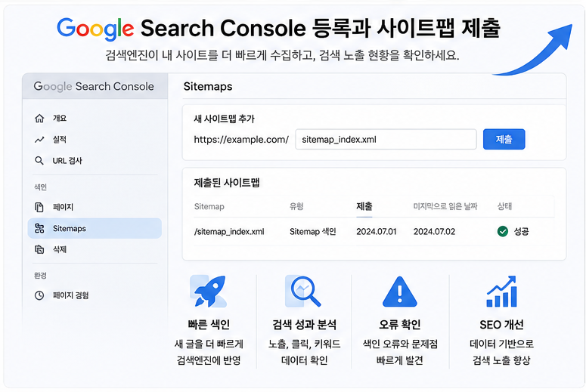Viewport: 586px width, 392px height.
Task: Click the rocket icon above 빠른 색인
Action: pos(209,292)
